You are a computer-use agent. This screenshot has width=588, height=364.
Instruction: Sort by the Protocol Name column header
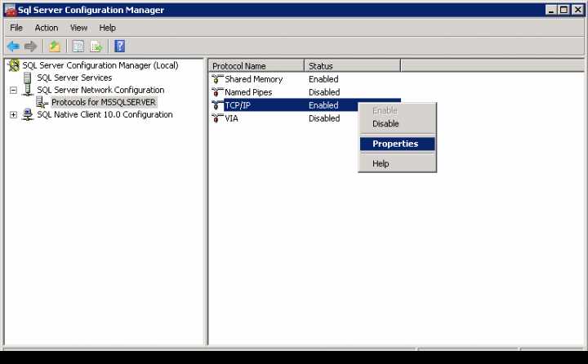pos(256,66)
